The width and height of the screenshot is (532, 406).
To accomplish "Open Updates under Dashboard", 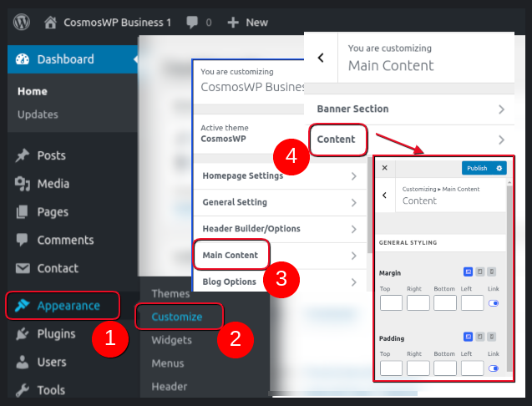I will (x=38, y=114).
